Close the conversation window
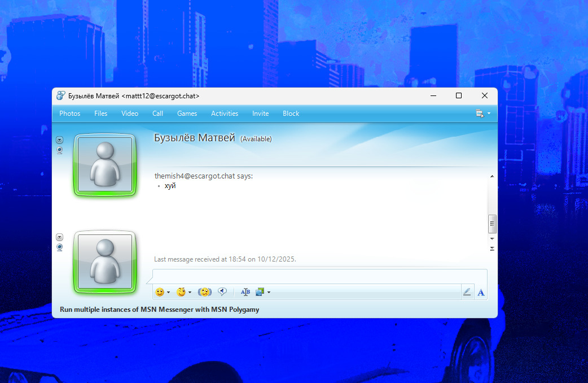The image size is (588, 383). coord(485,96)
